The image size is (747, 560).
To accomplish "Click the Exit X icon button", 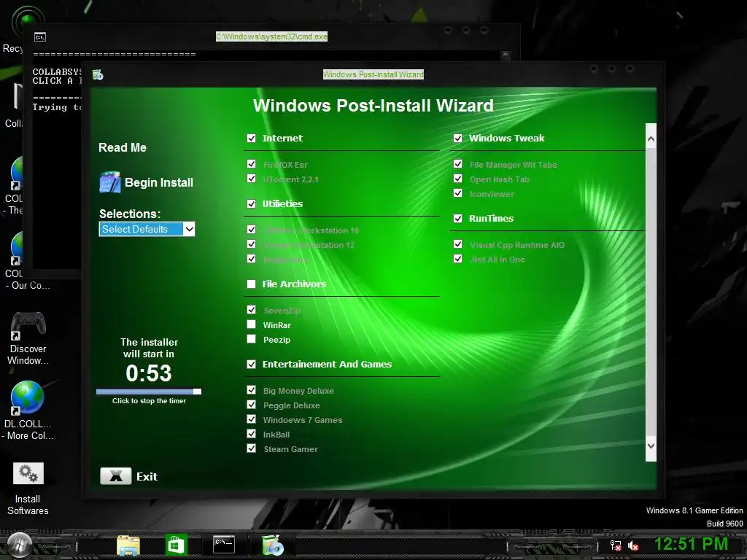I will click(x=116, y=475).
